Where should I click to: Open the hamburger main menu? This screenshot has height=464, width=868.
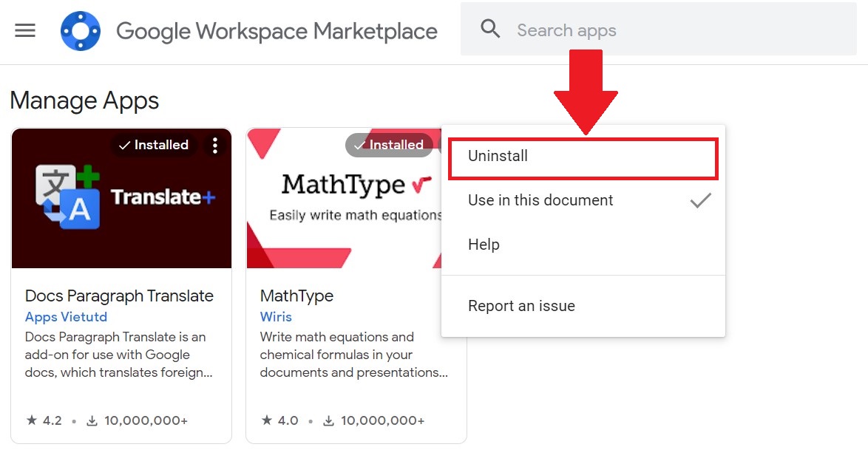click(x=25, y=30)
